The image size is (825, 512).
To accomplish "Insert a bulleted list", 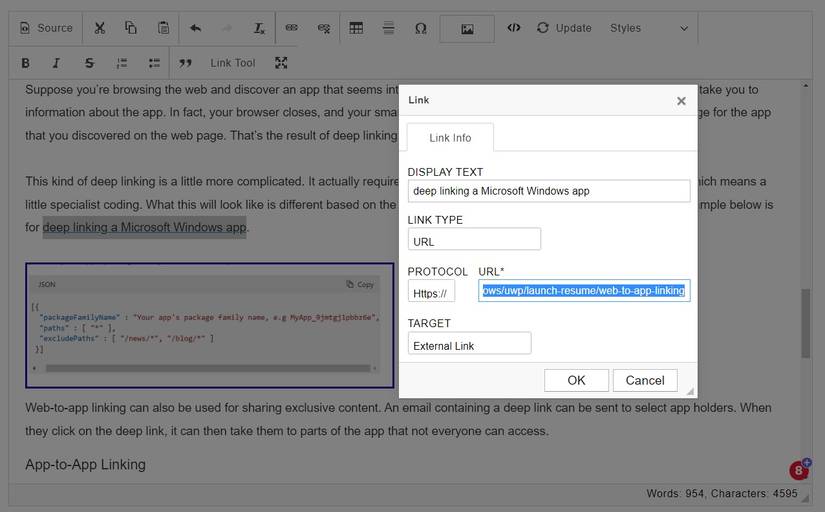I will click(154, 63).
